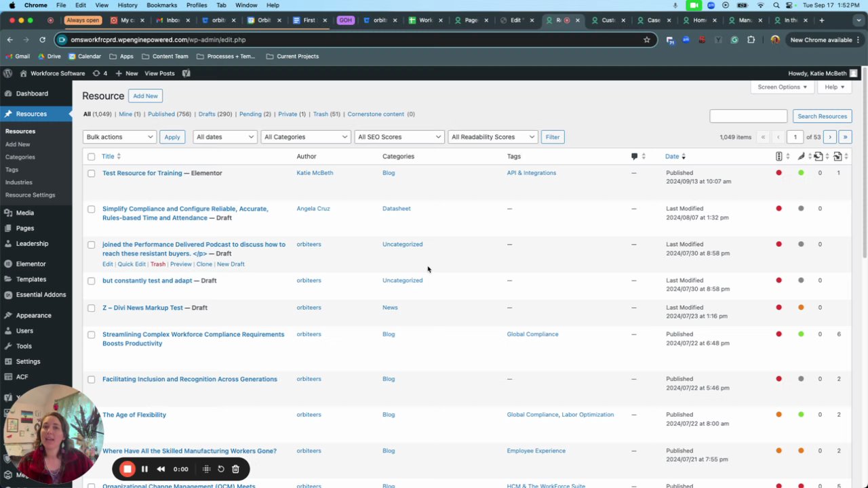Open Tools in the admin sidebar

pyautogui.click(x=24, y=346)
